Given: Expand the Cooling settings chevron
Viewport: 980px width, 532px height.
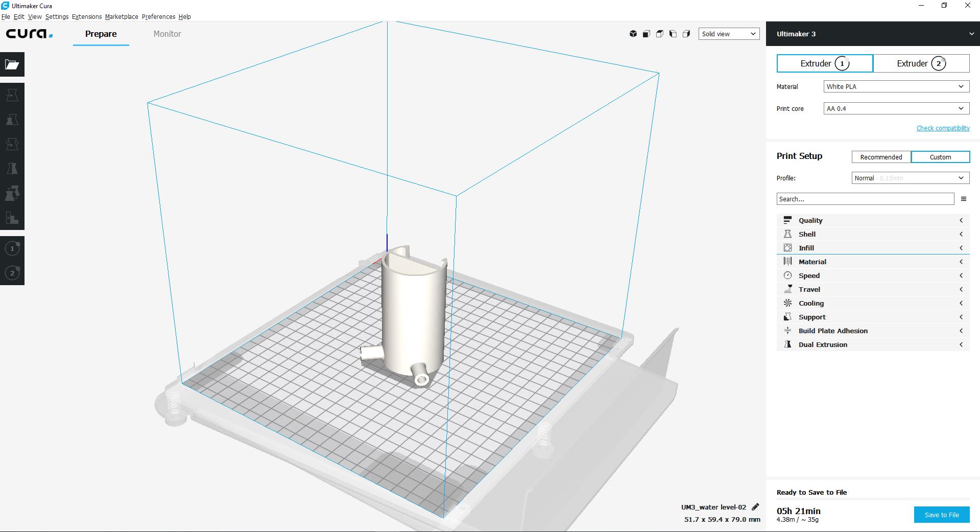Looking at the screenshot, I should coord(961,303).
